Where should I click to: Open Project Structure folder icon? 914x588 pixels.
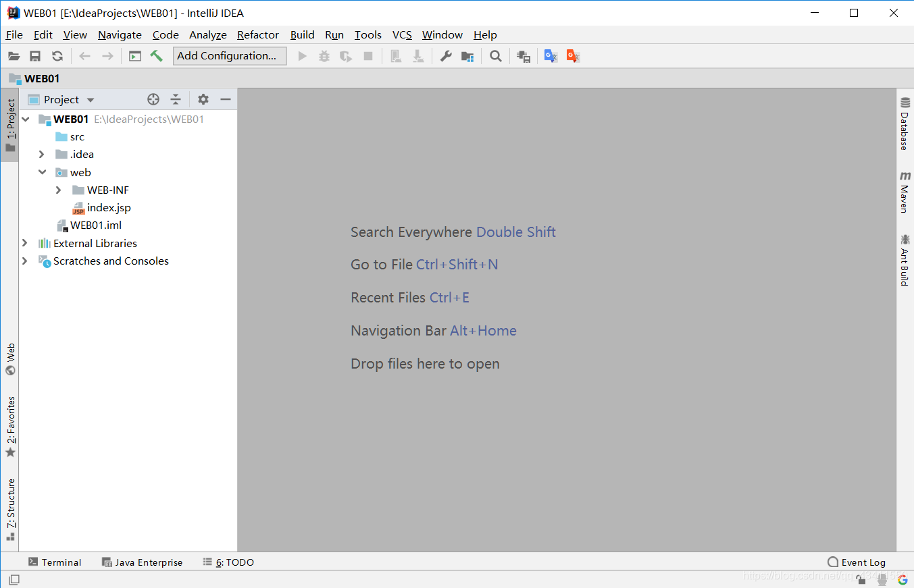point(467,56)
